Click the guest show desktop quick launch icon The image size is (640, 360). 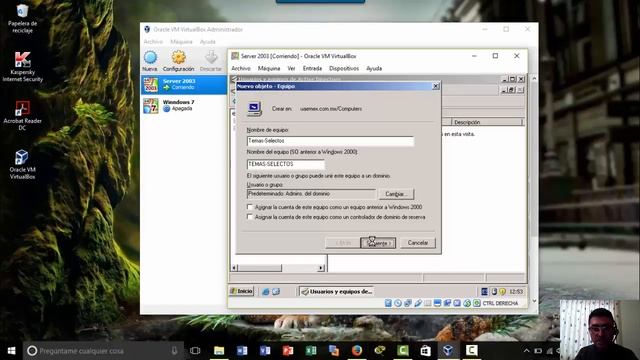click(x=276, y=291)
